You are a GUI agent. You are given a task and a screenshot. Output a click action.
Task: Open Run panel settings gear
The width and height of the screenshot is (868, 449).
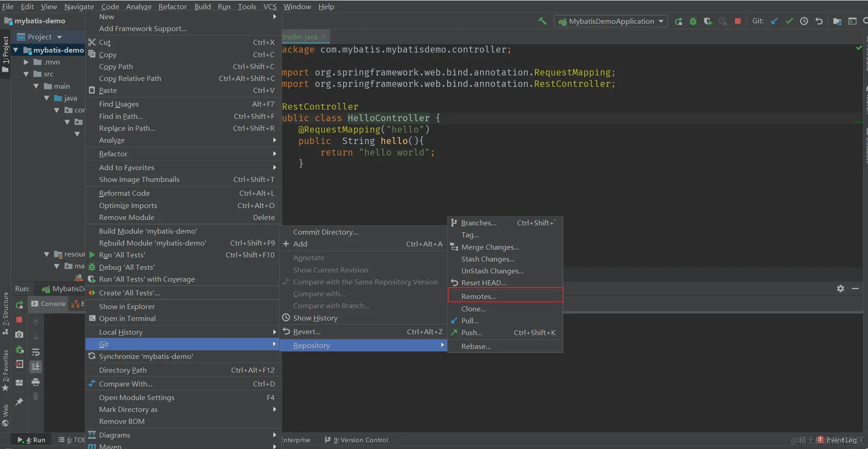tap(841, 289)
